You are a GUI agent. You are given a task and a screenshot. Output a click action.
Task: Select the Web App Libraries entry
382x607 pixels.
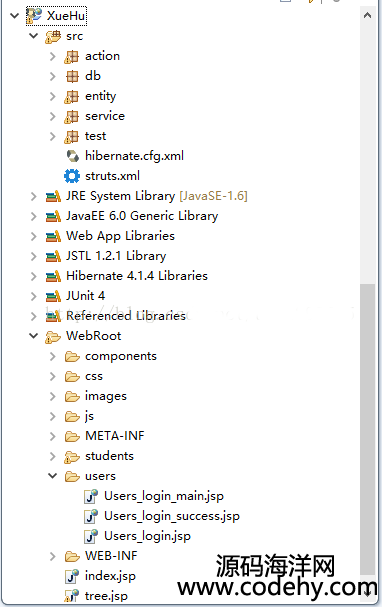120,236
